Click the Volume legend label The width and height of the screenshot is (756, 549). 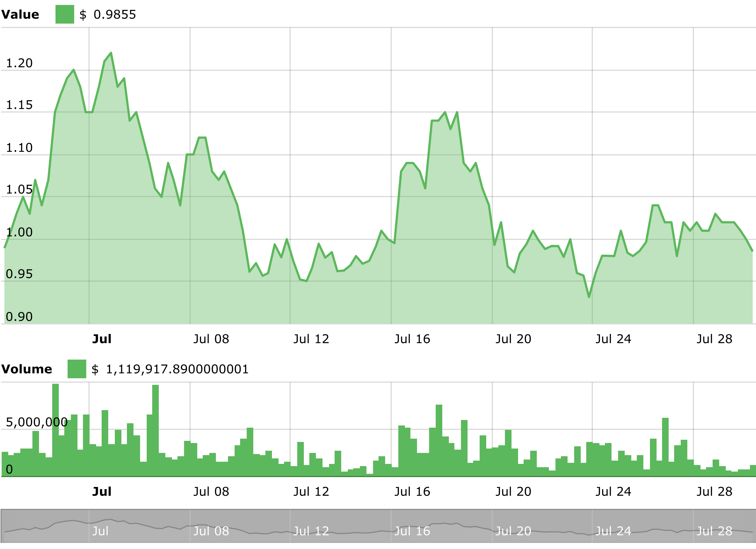coord(27,369)
